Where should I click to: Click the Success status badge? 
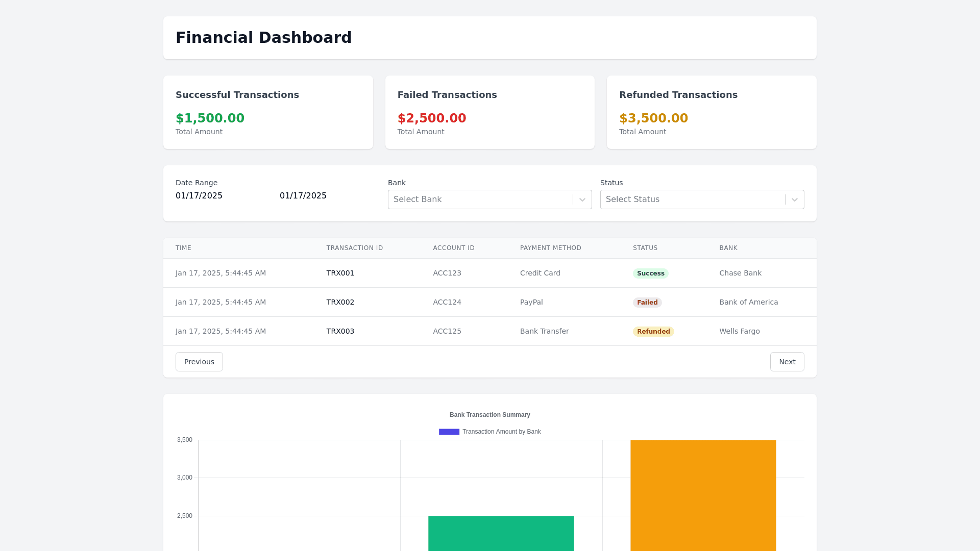pyautogui.click(x=650, y=273)
